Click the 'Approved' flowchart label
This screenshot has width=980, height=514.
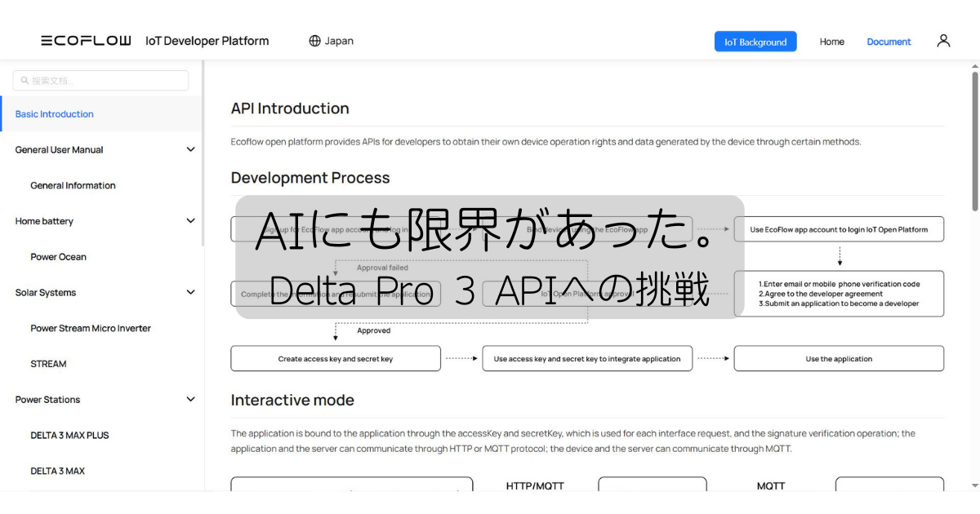coord(374,330)
